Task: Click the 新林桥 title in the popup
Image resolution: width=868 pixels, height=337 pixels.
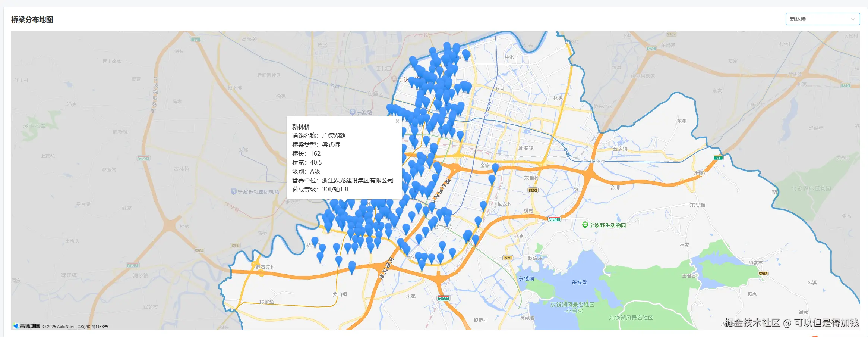Action: (x=301, y=127)
